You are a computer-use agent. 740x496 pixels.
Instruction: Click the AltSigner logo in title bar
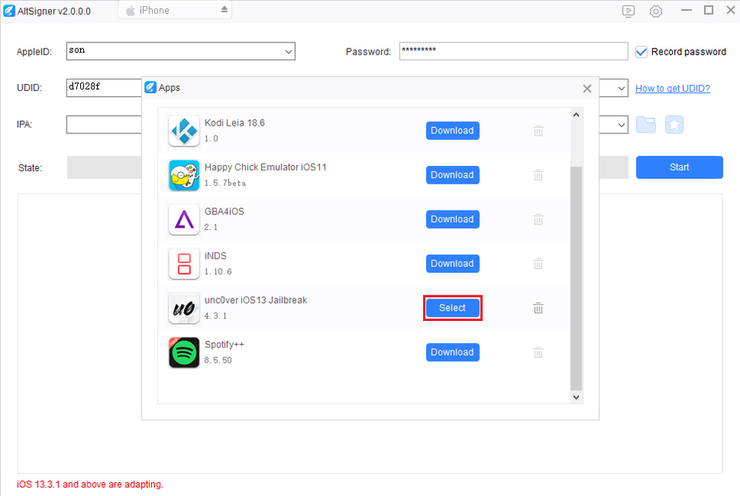click(x=9, y=11)
